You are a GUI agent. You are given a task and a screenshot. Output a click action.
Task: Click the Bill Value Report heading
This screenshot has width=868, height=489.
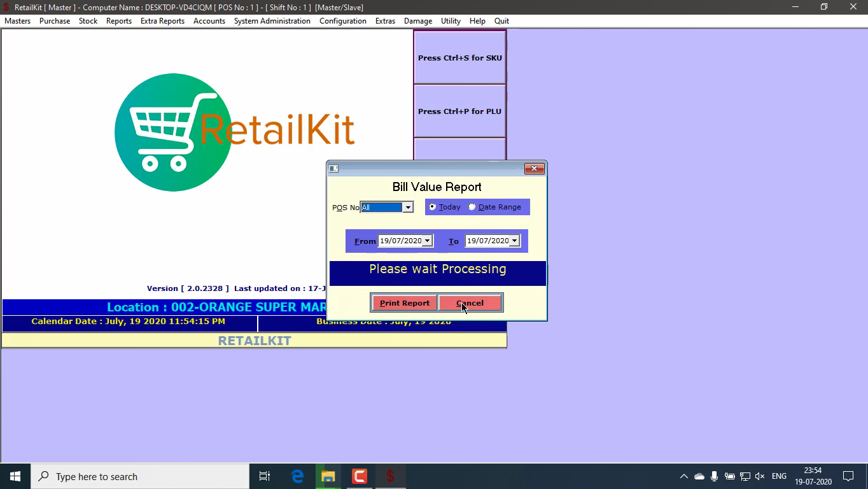tap(437, 187)
